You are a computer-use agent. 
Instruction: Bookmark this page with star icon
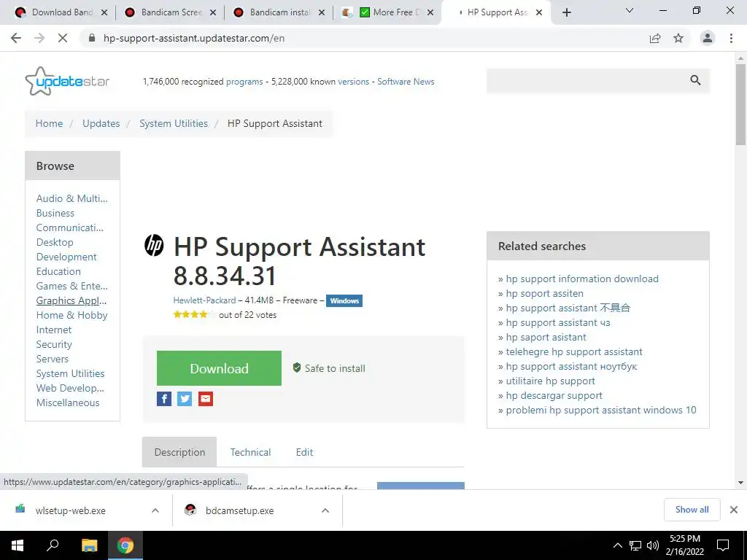678,38
